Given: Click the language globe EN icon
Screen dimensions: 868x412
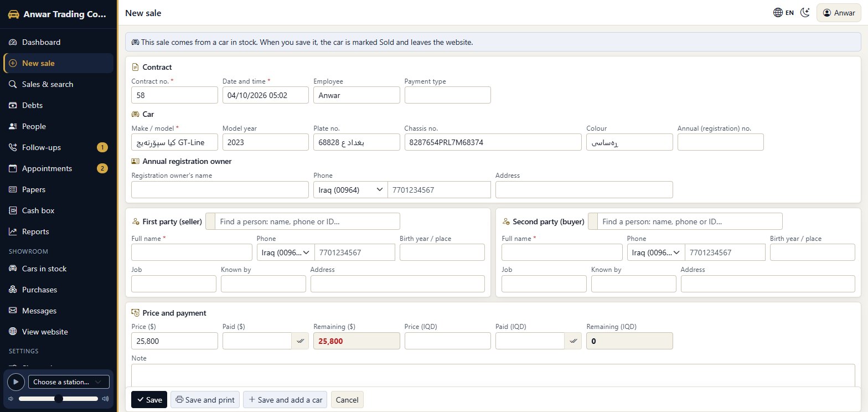Looking at the screenshot, I should click(x=783, y=13).
